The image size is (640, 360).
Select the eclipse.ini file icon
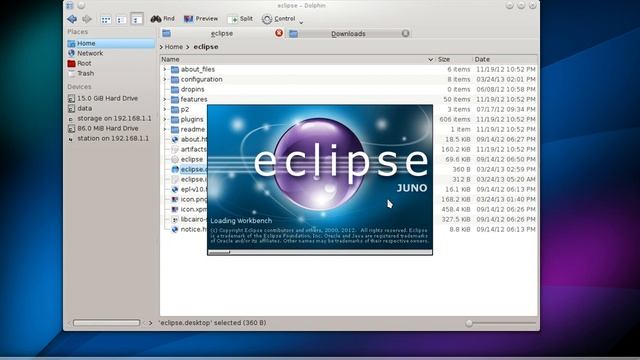coord(175,179)
